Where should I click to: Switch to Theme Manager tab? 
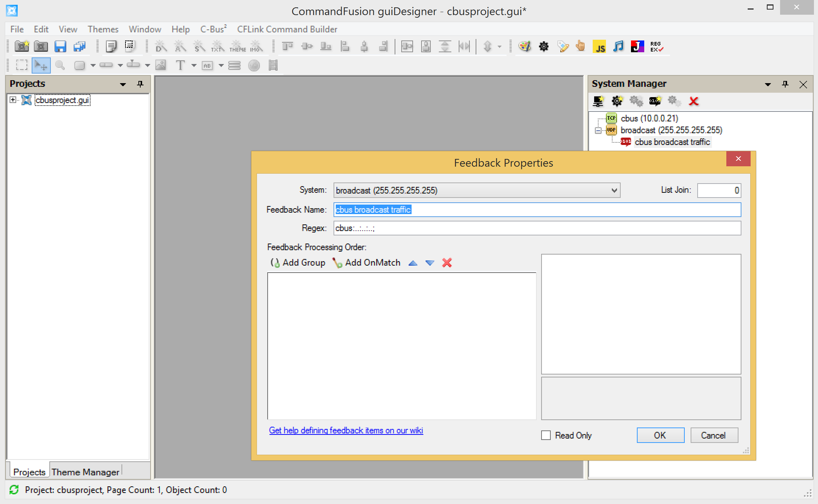tap(85, 472)
